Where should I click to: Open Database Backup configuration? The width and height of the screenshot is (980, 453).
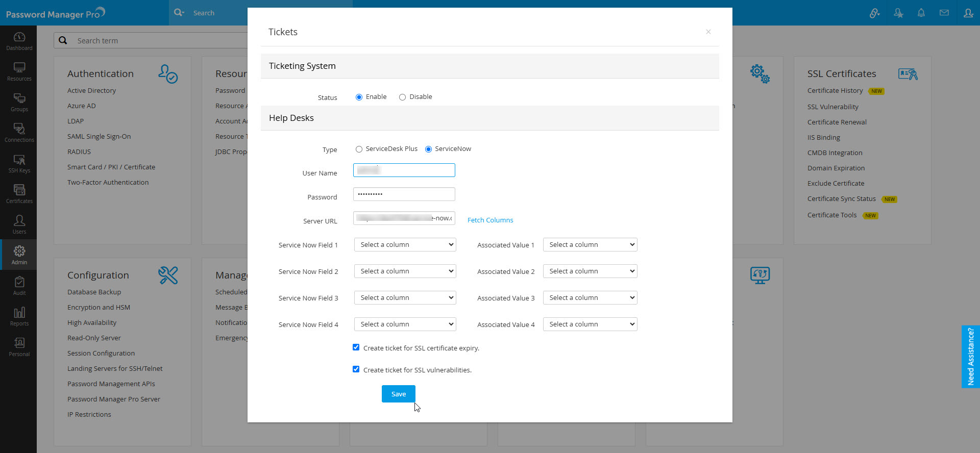(x=94, y=292)
